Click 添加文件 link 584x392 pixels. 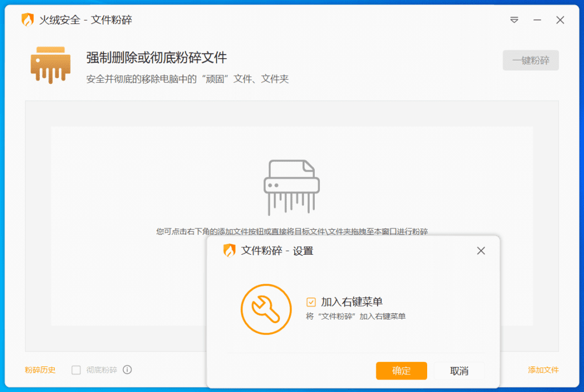point(544,370)
